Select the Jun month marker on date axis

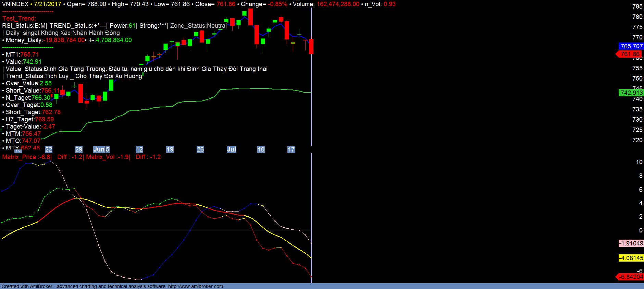pyautogui.click(x=99, y=149)
